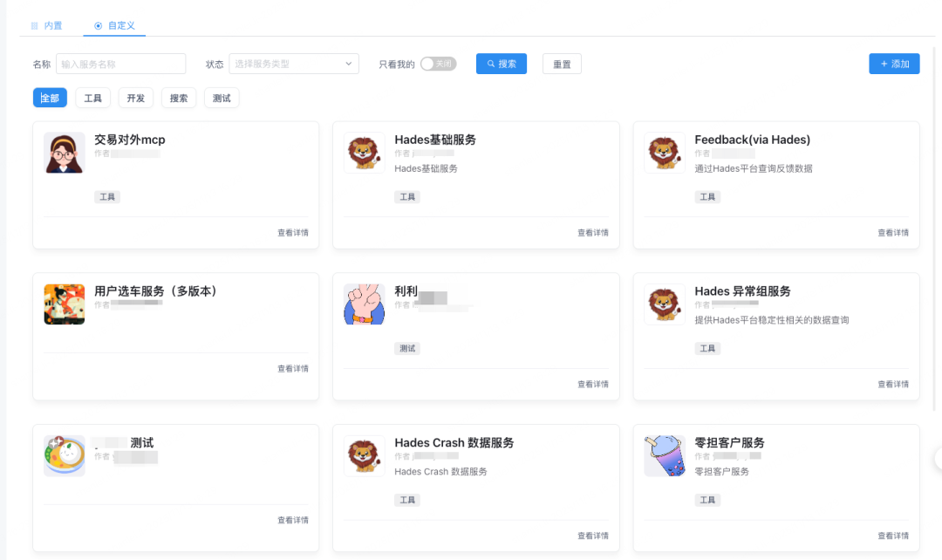Viewport: 942px width, 560px height.
Task: Click the lion icon on Hades基础服务 card
Action: coord(364,152)
